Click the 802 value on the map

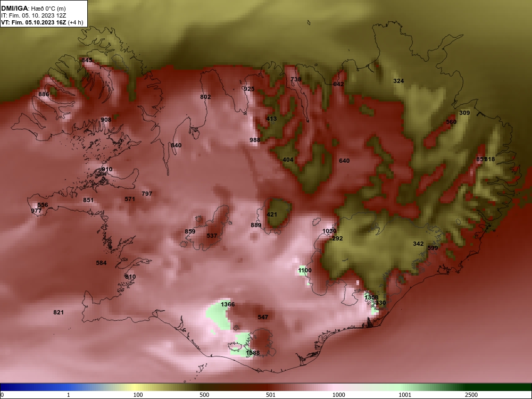pos(205,97)
